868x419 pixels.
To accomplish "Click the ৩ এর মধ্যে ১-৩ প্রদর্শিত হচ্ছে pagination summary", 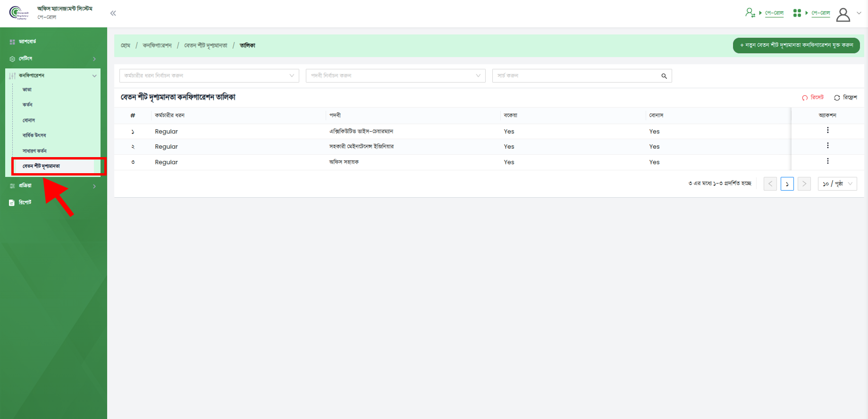I will pyautogui.click(x=720, y=183).
